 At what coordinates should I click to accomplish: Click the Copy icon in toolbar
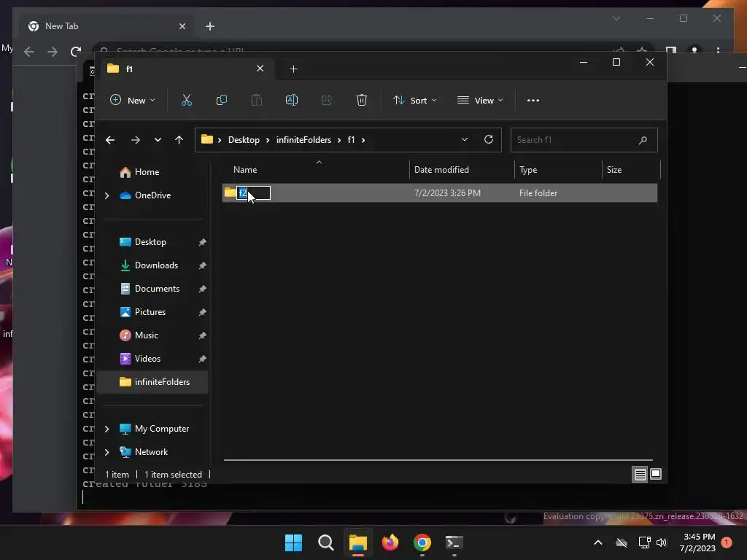tap(222, 100)
